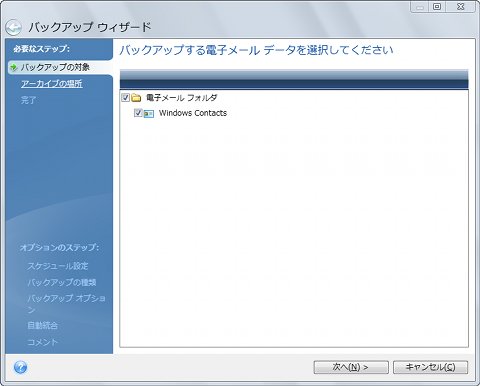Toggle the 電子メール フォルダ checkbox
Viewport: 480px width, 386px height.
point(126,98)
